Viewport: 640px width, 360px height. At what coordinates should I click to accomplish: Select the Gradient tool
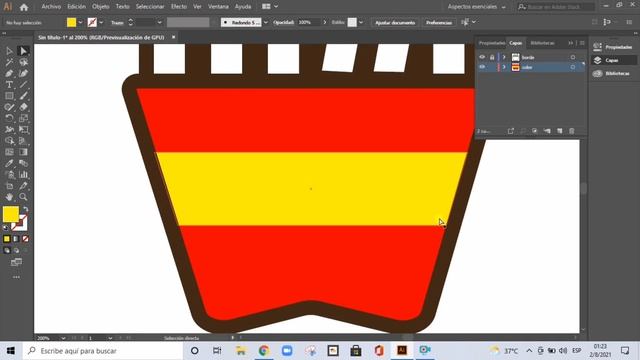[23, 152]
